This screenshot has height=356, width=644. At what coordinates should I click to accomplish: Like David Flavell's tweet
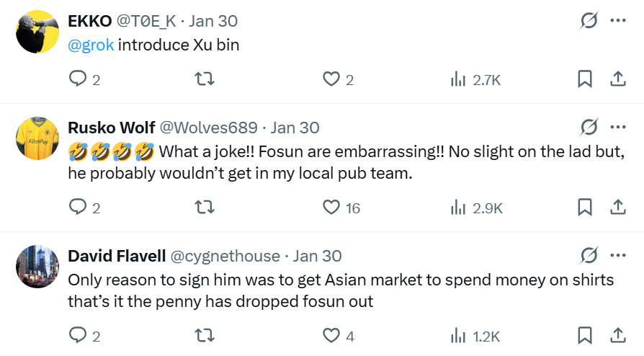tap(331, 336)
